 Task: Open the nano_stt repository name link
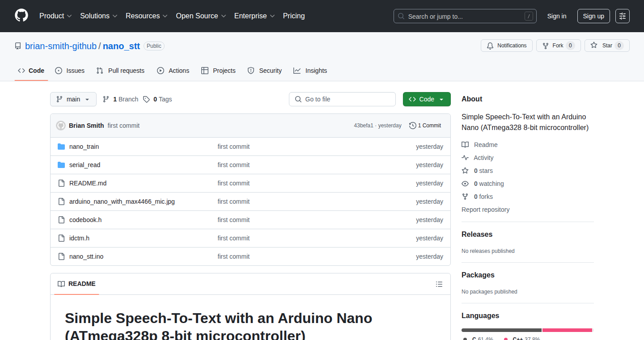121,46
